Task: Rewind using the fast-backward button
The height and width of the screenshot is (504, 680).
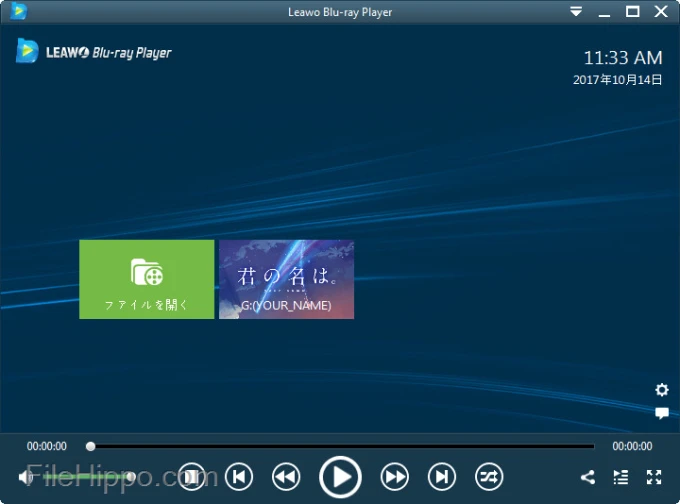Action: (x=286, y=477)
